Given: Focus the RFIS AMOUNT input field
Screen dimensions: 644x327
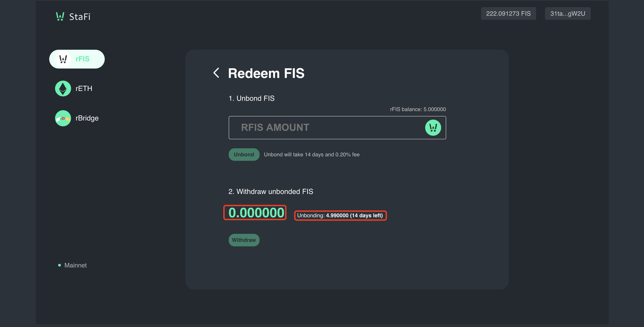Looking at the screenshot, I should (x=337, y=128).
